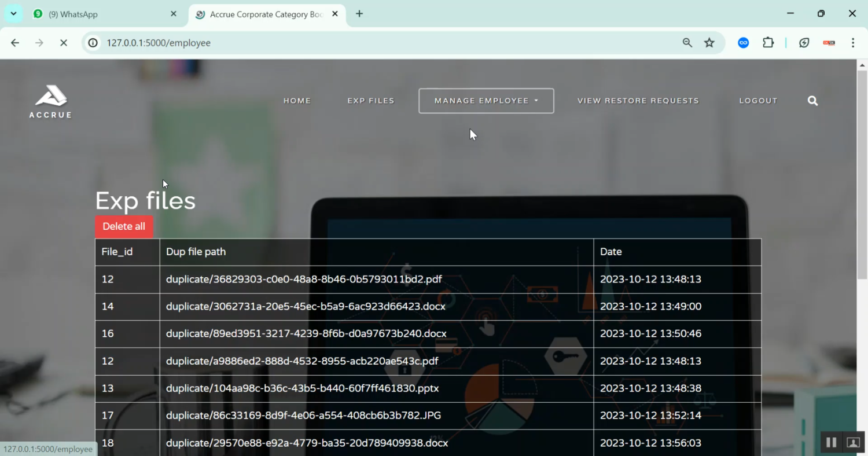The image size is (868, 456).
Task: Open the browser zoom indicator icon
Action: [687, 43]
